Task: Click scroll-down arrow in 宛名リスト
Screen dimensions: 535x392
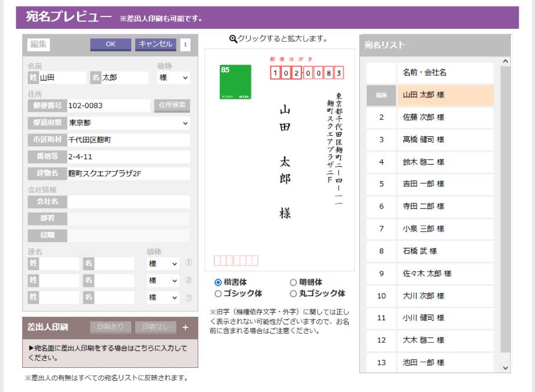Action: tap(505, 367)
